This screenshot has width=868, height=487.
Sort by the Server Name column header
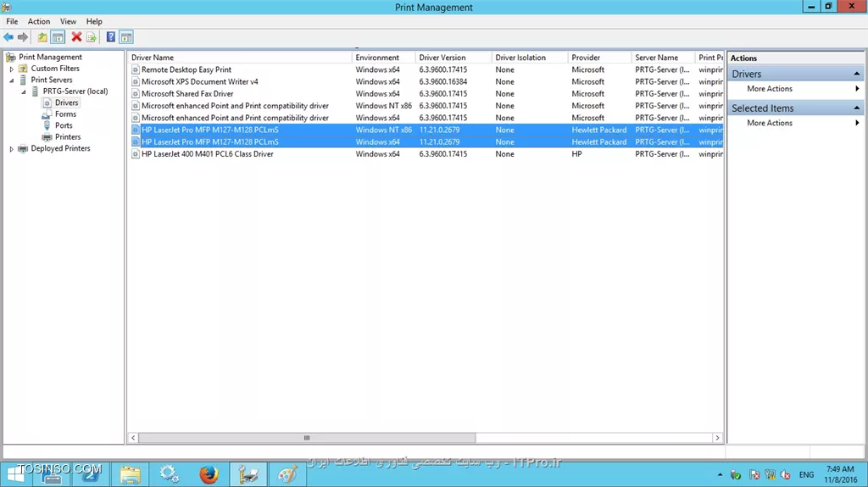point(663,58)
